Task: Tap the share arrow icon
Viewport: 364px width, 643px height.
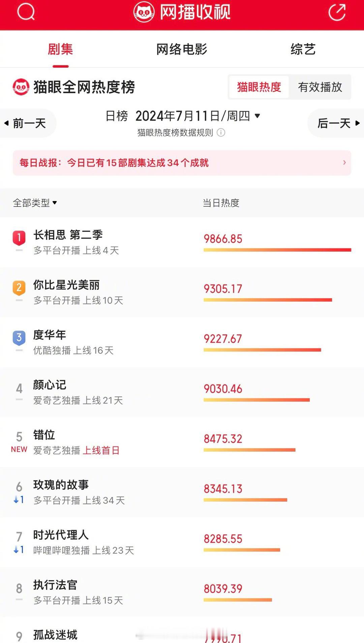Action: [x=337, y=12]
